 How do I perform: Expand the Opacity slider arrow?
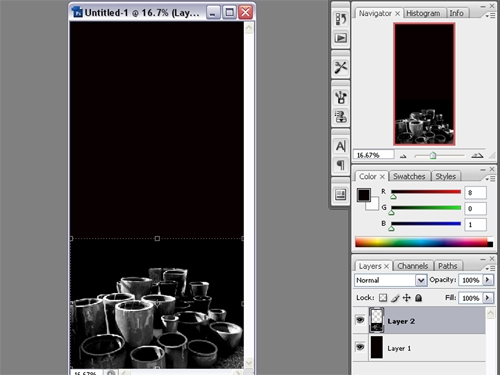click(x=488, y=280)
